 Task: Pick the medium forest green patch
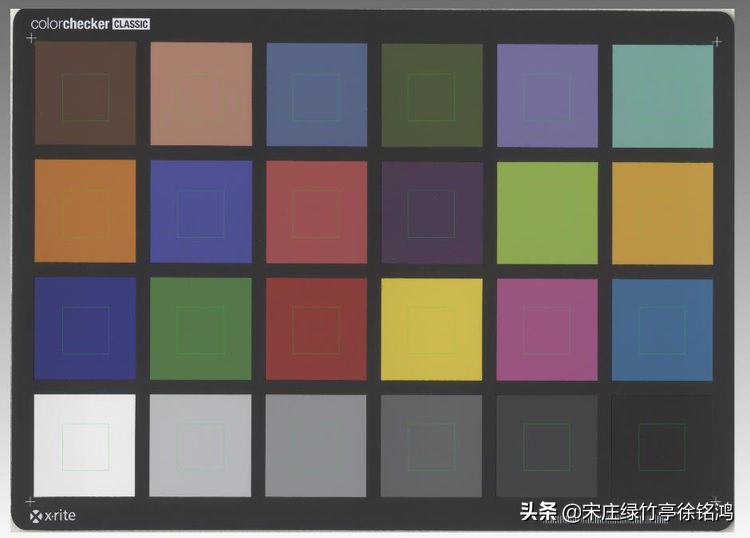point(201,329)
